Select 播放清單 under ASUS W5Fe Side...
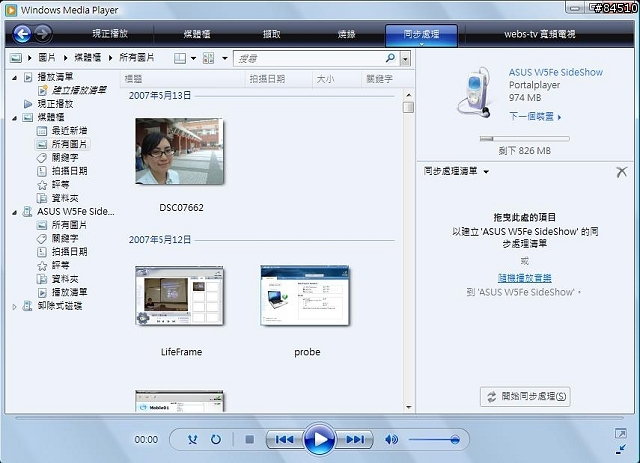 click(x=69, y=292)
